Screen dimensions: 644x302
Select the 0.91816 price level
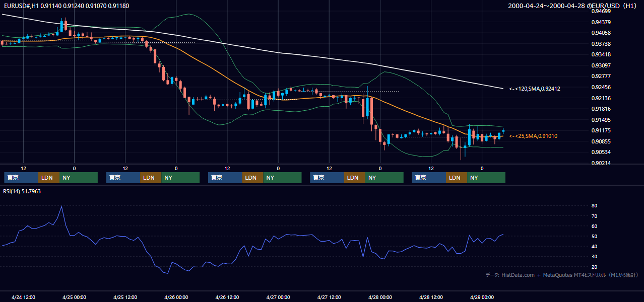coord(600,109)
